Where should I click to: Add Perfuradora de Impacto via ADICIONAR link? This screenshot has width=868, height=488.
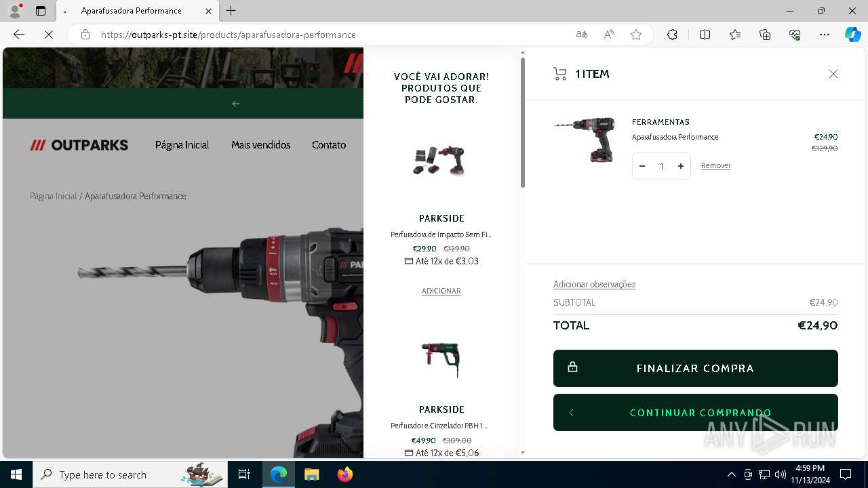441,291
